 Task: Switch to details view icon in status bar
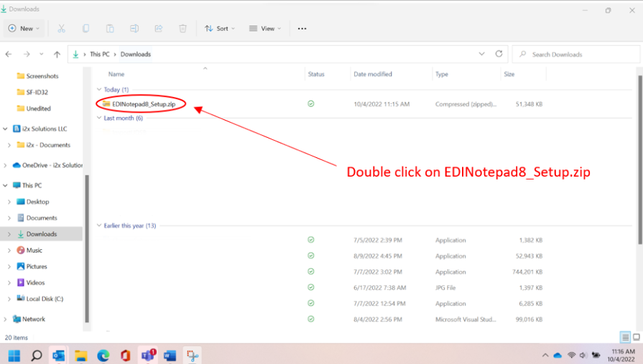(625, 337)
